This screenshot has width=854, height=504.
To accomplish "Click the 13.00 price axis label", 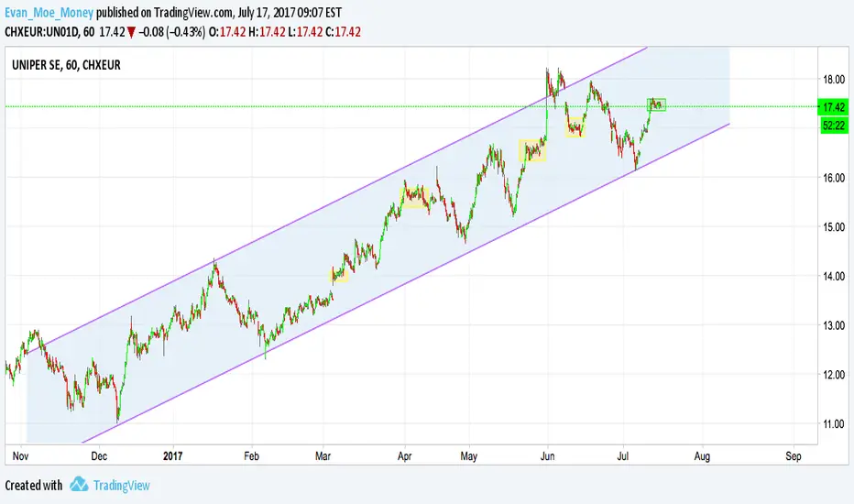I will pyautogui.click(x=834, y=325).
